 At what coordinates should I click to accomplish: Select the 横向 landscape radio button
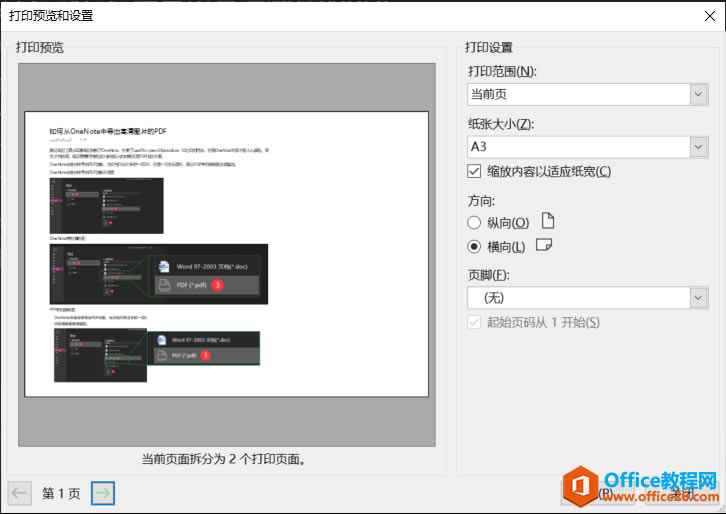click(x=474, y=246)
